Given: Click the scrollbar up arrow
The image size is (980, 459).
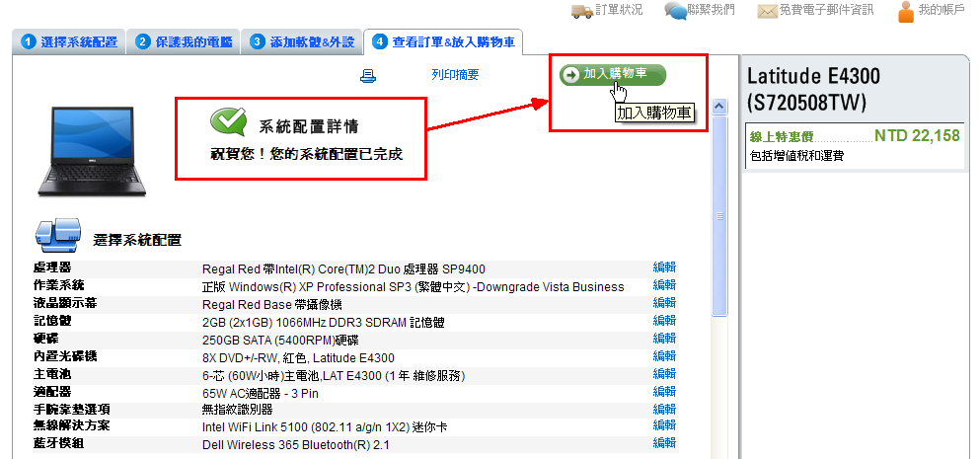Looking at the screenshot, I should (719, 107).
